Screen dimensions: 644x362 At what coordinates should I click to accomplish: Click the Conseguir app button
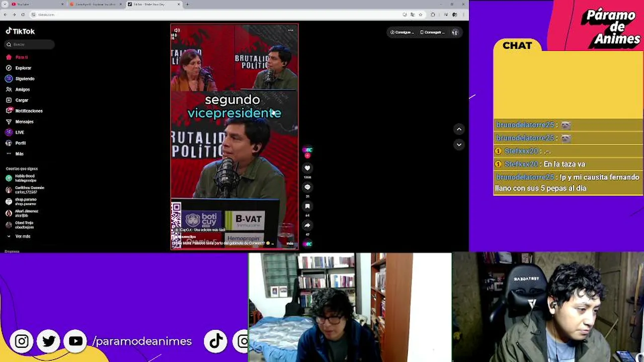coord(433,32)
